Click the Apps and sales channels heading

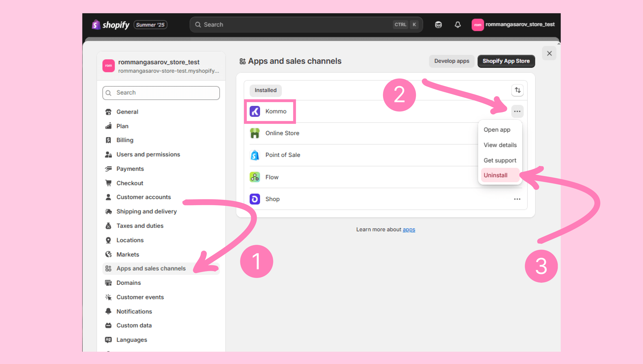[294, 61]
